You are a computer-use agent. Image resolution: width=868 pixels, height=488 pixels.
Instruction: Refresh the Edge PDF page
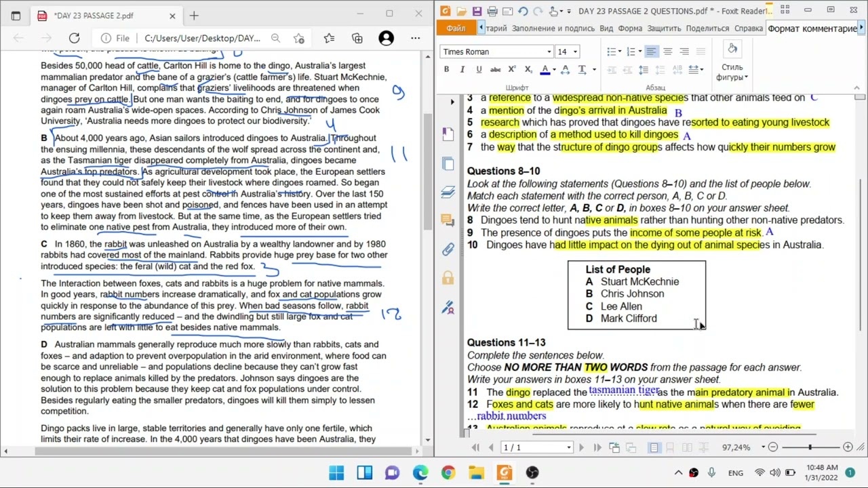(74, 39)
